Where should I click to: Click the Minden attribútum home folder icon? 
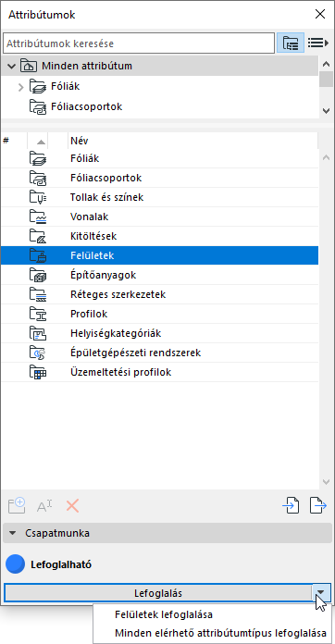point(29,66)
